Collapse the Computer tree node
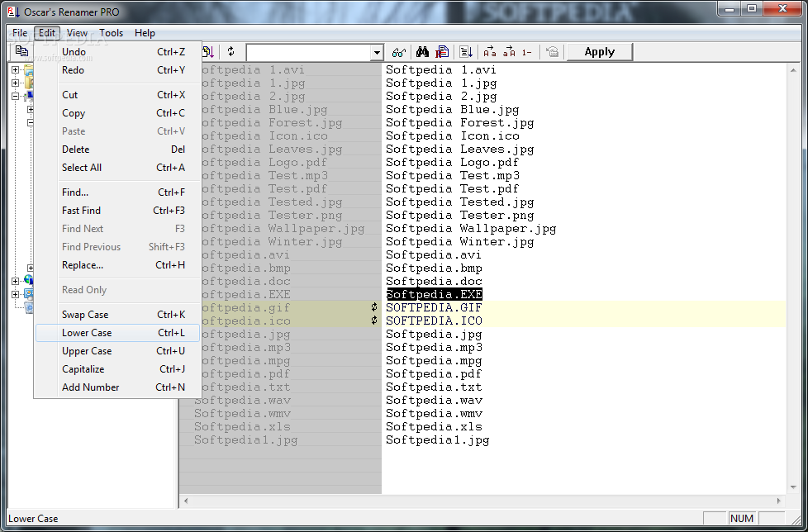Image resolution: width=808 pixels, height=532 pixels. click(x=15, y=96)
